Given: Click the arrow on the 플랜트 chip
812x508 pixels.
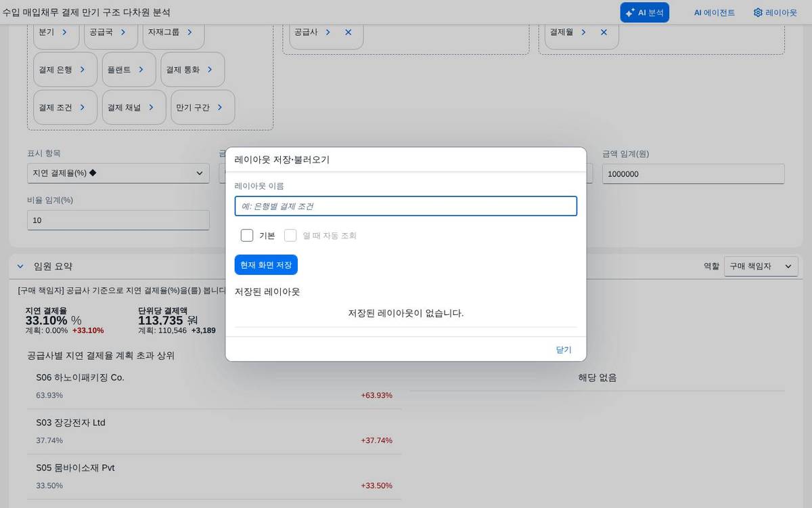Looking at the screenshot, I should pyautogui.click(x=141, y=69).
